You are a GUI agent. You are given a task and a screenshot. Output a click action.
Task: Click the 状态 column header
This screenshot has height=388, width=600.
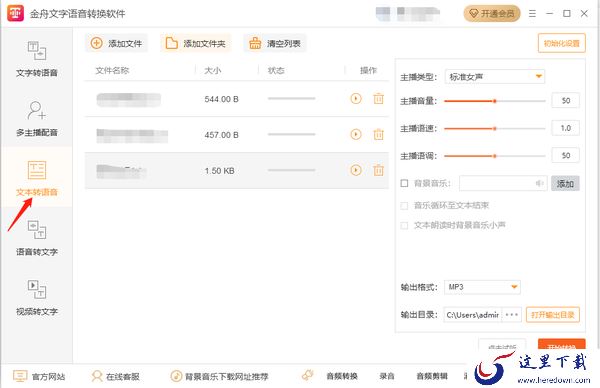click(276, 70)
